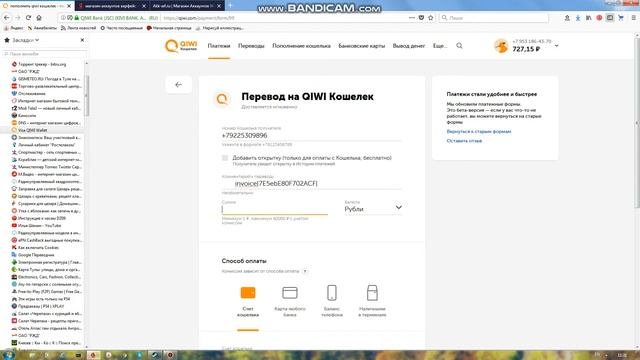Click the Сумма amount input field
Image resolution: width=640 pixels, height=360 pixels.
tap(274, 209)
